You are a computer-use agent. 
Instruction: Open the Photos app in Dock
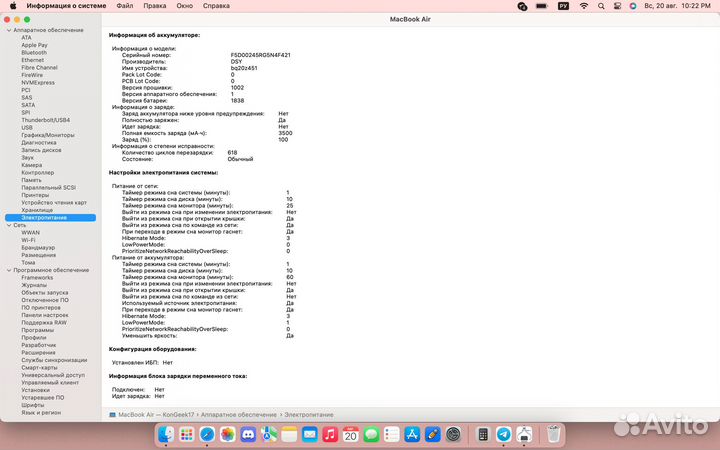coord(227,434)
